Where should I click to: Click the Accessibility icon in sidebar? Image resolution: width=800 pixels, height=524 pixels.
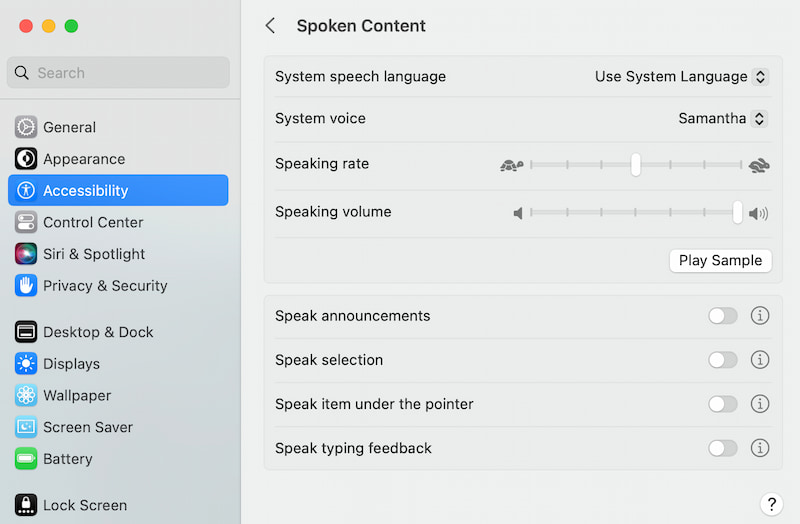26,190
